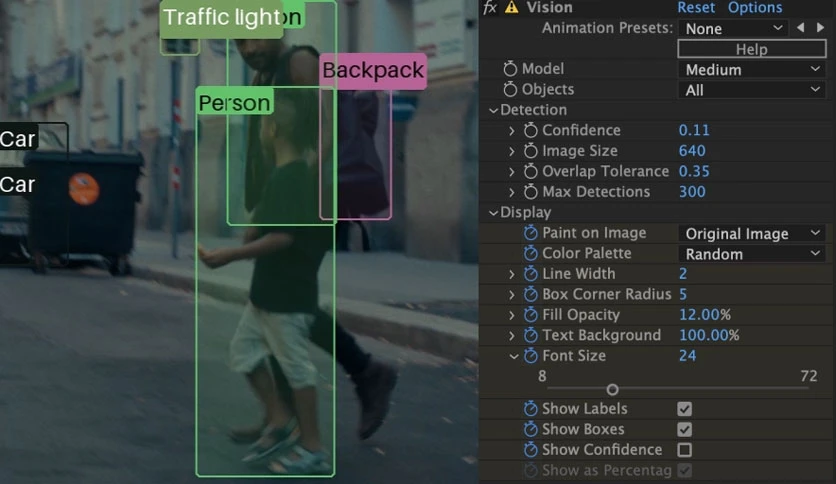Image resolution: width=836 pixels, height=484 pixels.
Task: Open the Model dropdown set to Medium
Action: [752, 69]
